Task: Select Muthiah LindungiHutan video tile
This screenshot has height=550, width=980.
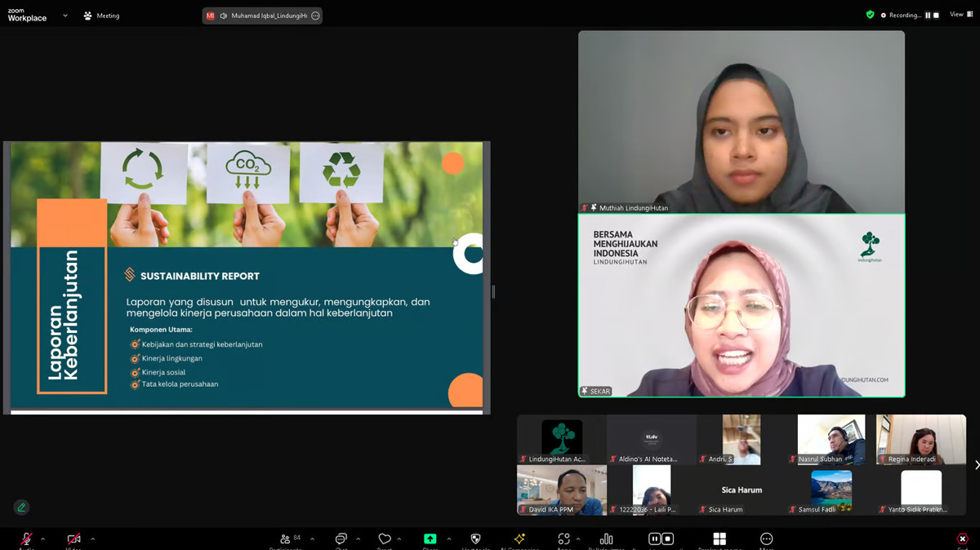Action: click(x=742, y=122)
